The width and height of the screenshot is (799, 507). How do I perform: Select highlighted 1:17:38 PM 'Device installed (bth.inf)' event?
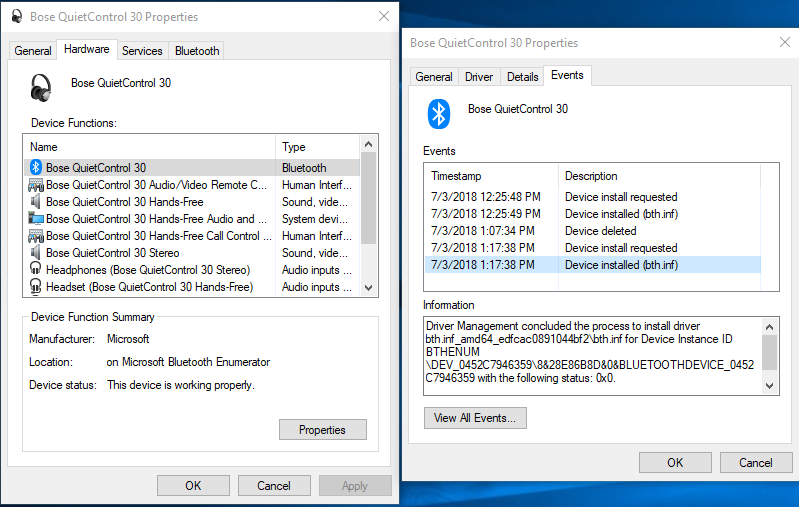click(593, 264)
